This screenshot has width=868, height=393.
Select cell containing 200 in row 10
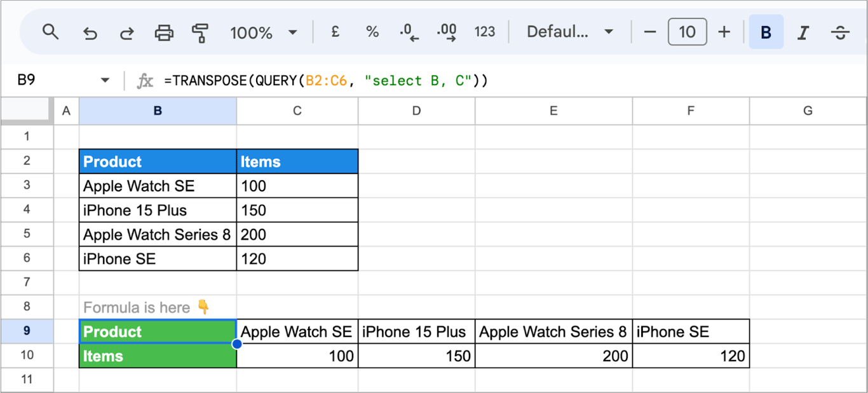point(553,355)
